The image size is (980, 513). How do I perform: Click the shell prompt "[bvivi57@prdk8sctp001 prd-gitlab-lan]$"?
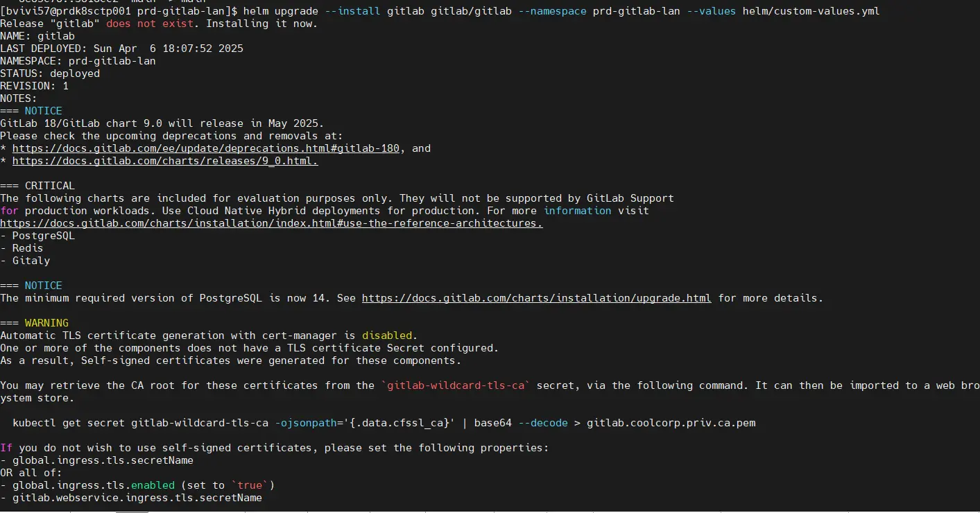click(x=119, y=11)
